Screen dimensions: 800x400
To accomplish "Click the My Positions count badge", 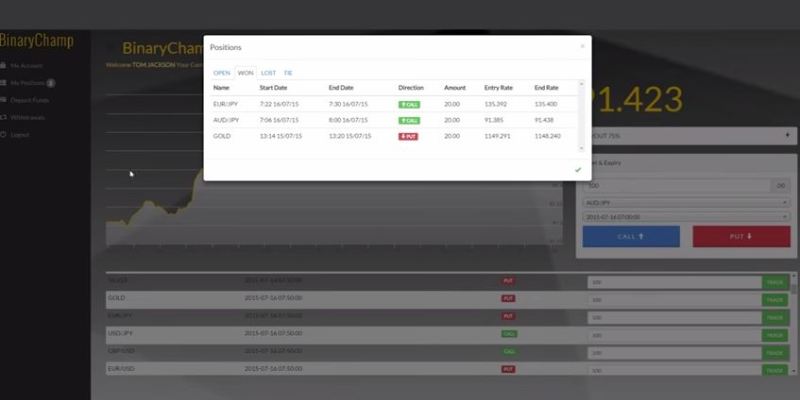I will point(51,83).
